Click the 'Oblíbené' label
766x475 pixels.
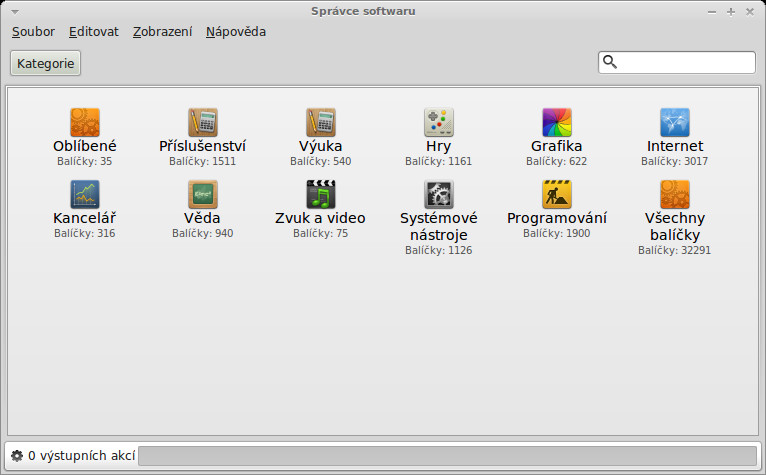(x=85, y=146)
